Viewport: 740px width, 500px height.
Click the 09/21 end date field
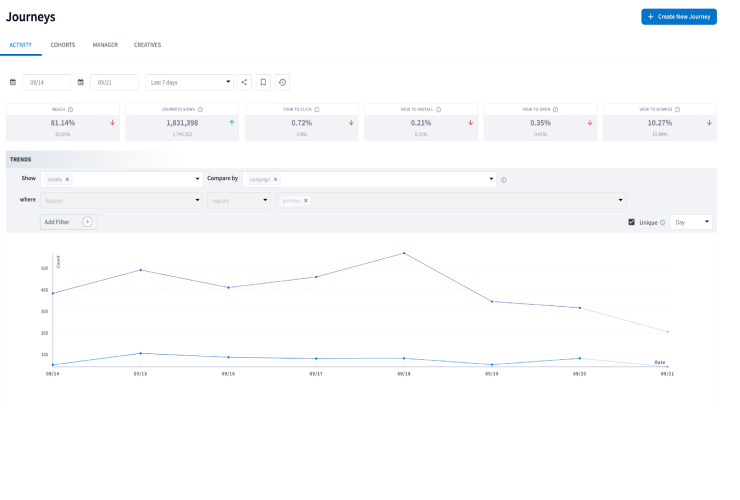114,82
